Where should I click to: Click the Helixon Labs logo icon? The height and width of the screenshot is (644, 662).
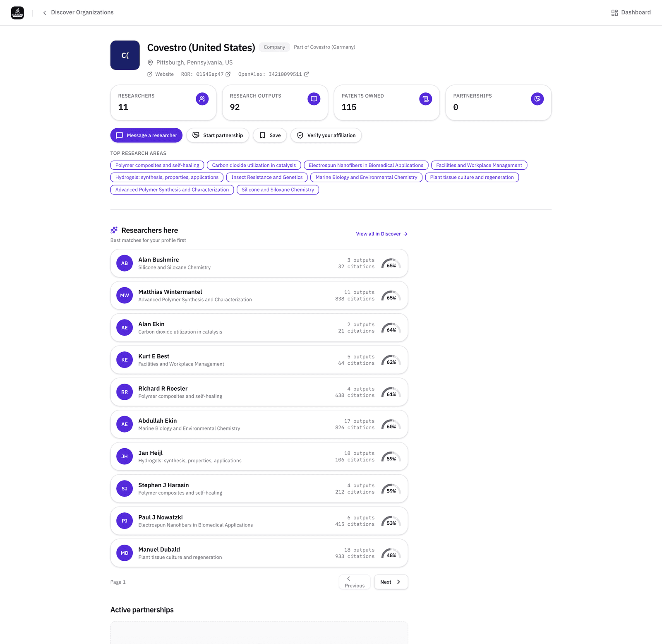17,13
